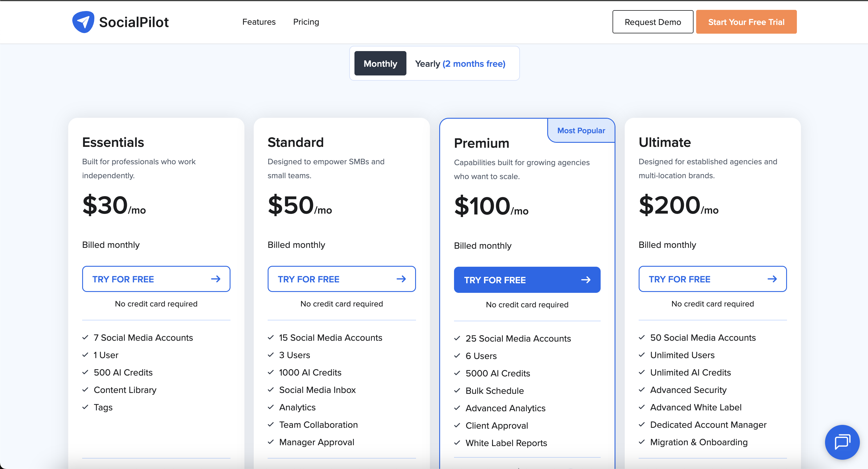Viewport: 868px width, 469px height.
Task: Click the SocialPilot brand name text
Action: click(134, 22)
